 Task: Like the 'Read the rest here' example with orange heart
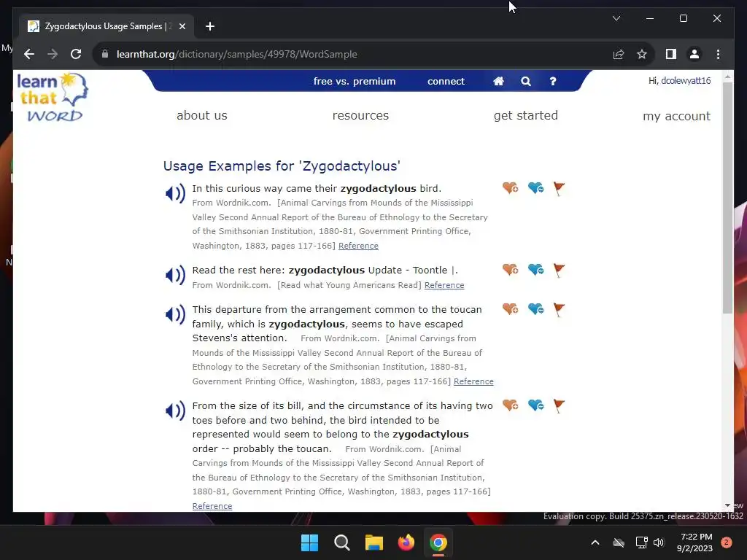pos(510,270)
